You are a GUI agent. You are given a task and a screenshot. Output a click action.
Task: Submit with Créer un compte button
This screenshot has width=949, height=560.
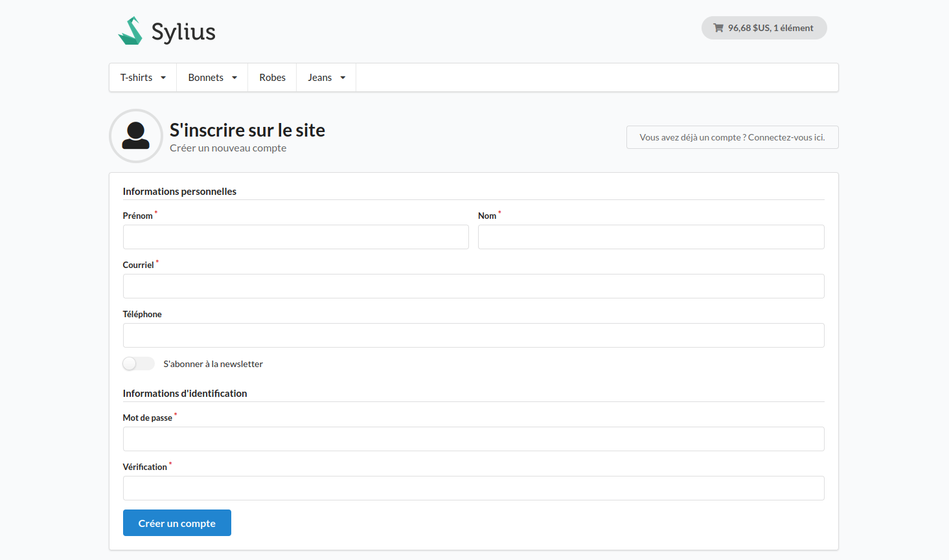tap(177, 523)
